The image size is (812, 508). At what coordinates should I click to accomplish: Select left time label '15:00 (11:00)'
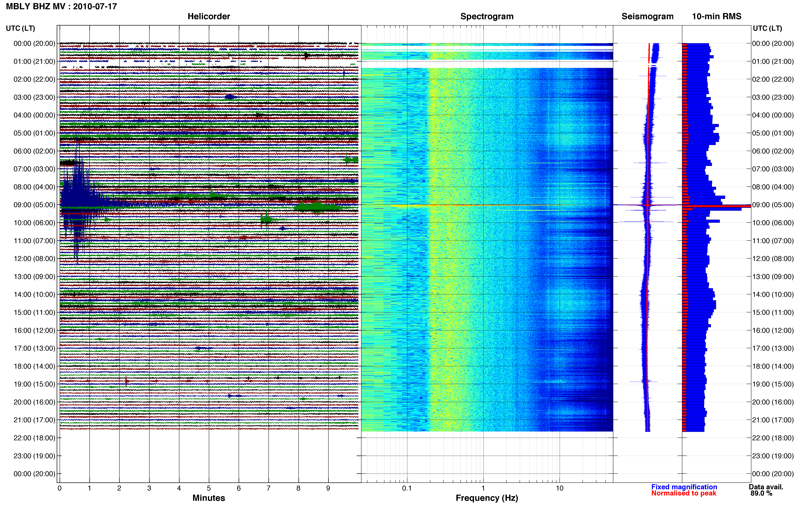(x=34, y=312)
